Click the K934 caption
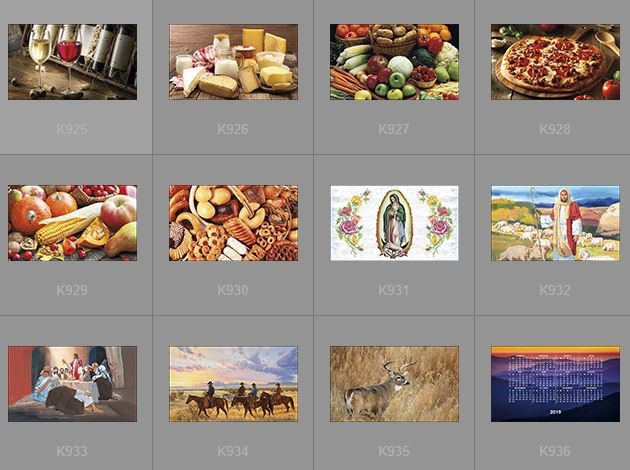630x470 pixels. pos(233,451)
